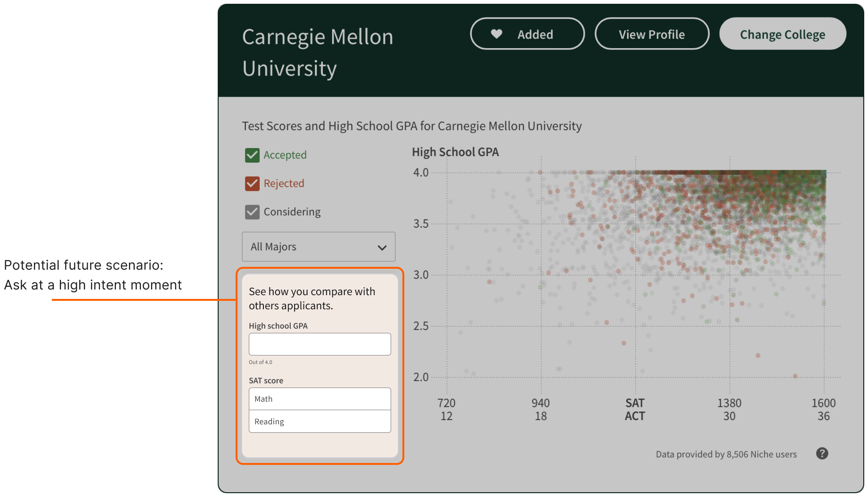Viewport: 868px width, 496px height.
Task: Click the 'High school GPA' field label
Action: (x=278, y=326)
